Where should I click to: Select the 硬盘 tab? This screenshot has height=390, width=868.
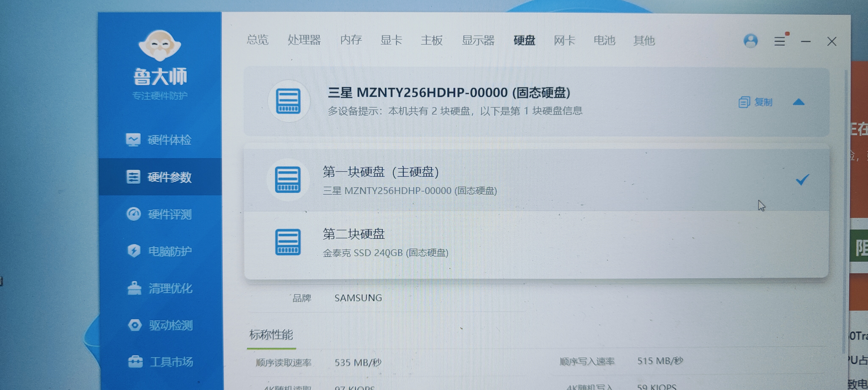point(524,40)
